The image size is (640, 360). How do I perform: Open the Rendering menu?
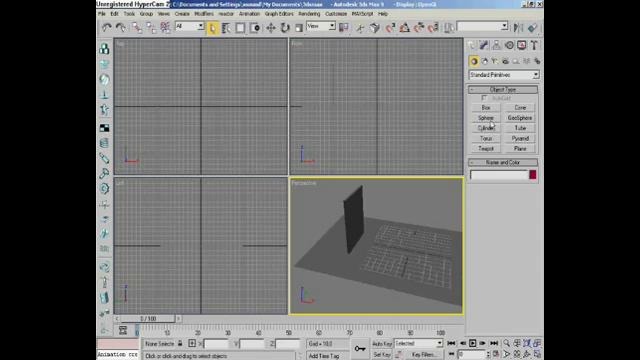click(x=309, y=14)
